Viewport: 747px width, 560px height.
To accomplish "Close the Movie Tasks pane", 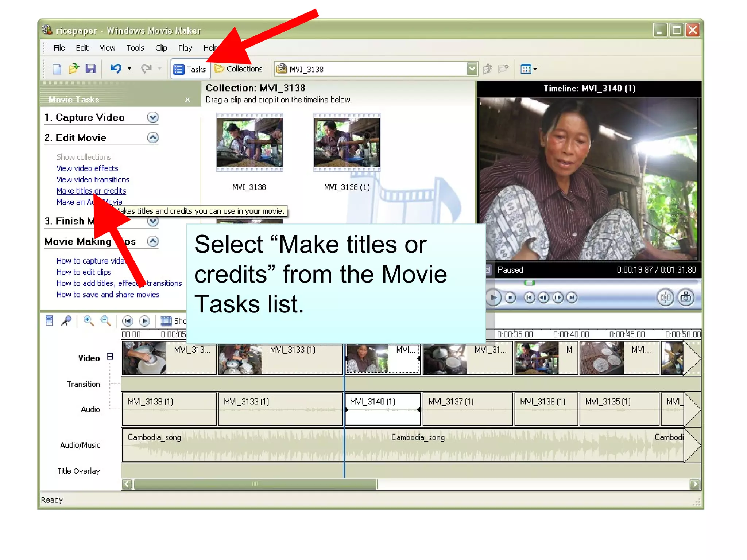I will click(x=187, y=100).
